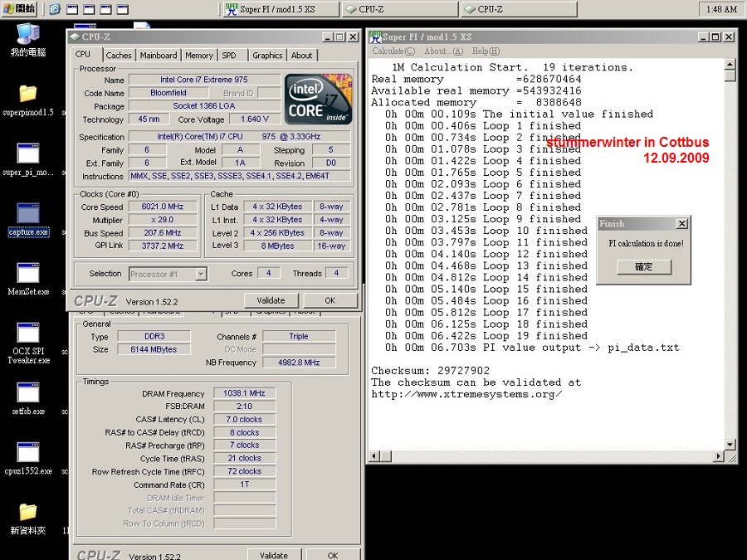Click Super PI horizontal scrollbar right arrow
The image size is (747, 560).
click(719, 456)
